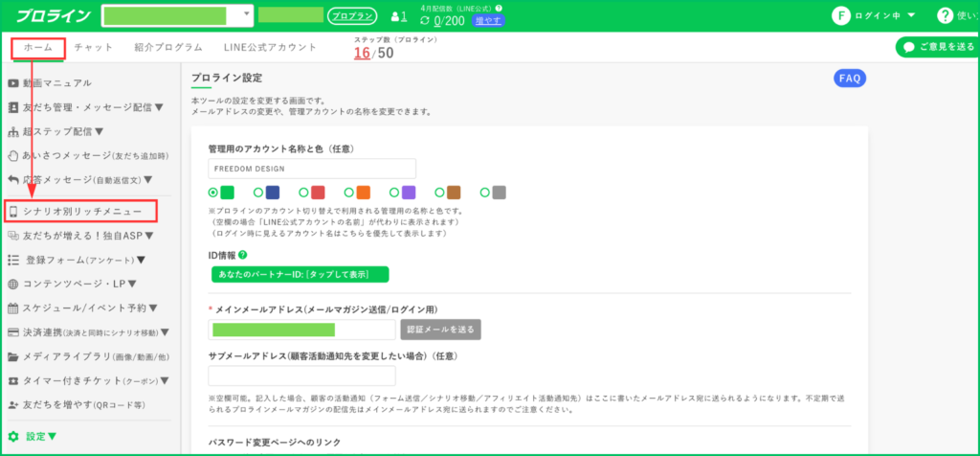Viewport: 980px width, 456px height.
Task: Expand 決済連携 sidebar section
Action: [x=165, y=332]
